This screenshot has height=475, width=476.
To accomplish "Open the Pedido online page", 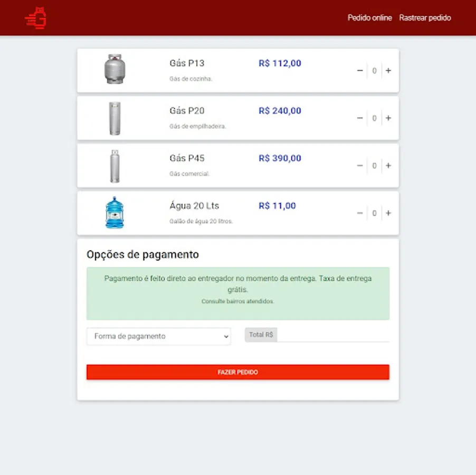I will pyautogui.click(x=369, y=18).
